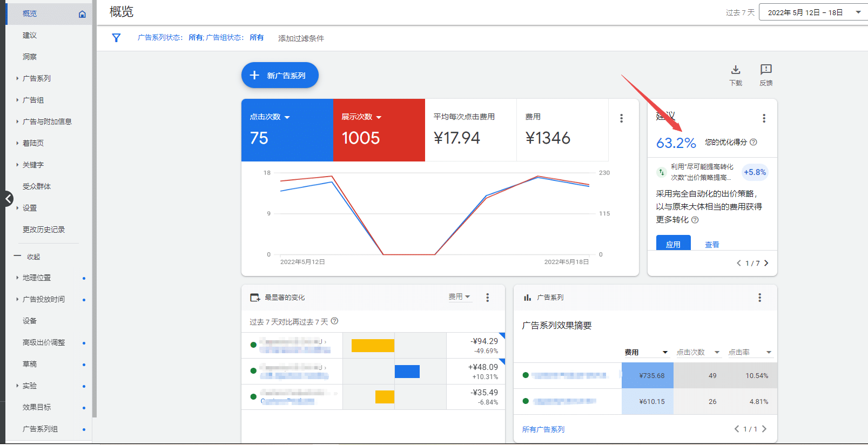The width and height of the screenshot is (868, 445).
Task: Click the 广告组状态: 所有 filter
Action: coord(234,37)
